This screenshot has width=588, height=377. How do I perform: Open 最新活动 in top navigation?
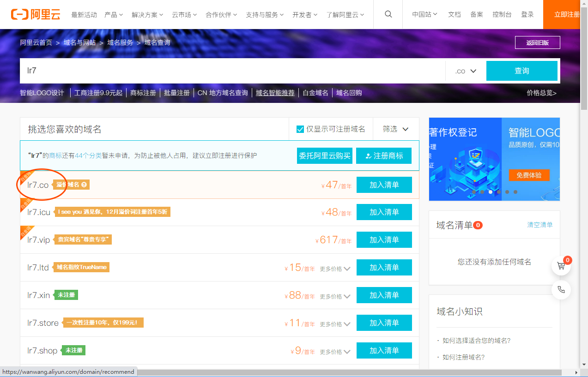[84, 14]
